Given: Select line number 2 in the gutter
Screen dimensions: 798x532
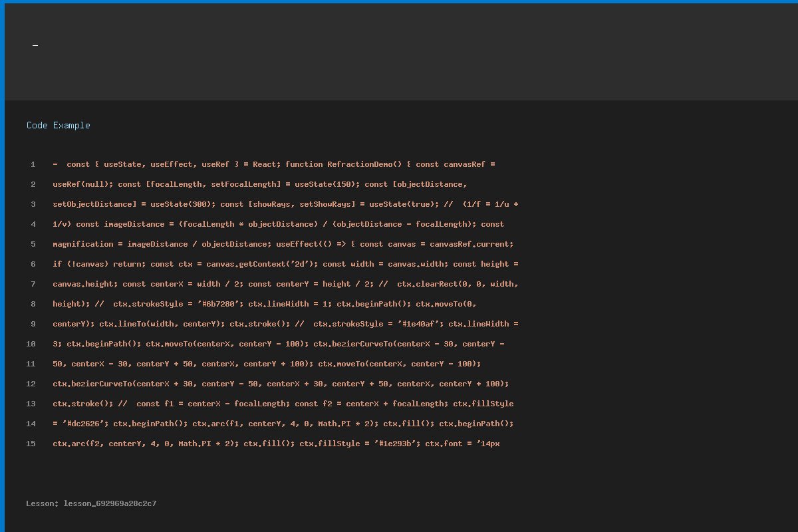Looking at the screenshot, I should [x=33, y=184].
